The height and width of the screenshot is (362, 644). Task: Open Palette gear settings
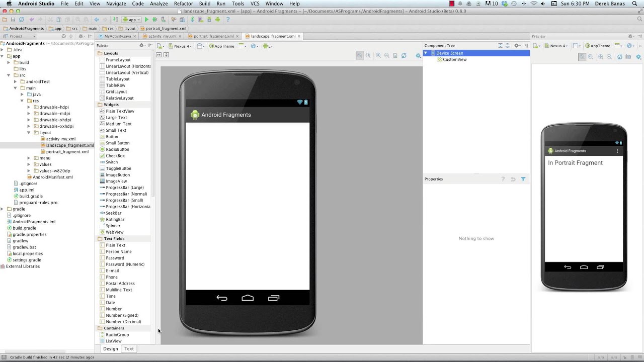[x=142, y=45]
